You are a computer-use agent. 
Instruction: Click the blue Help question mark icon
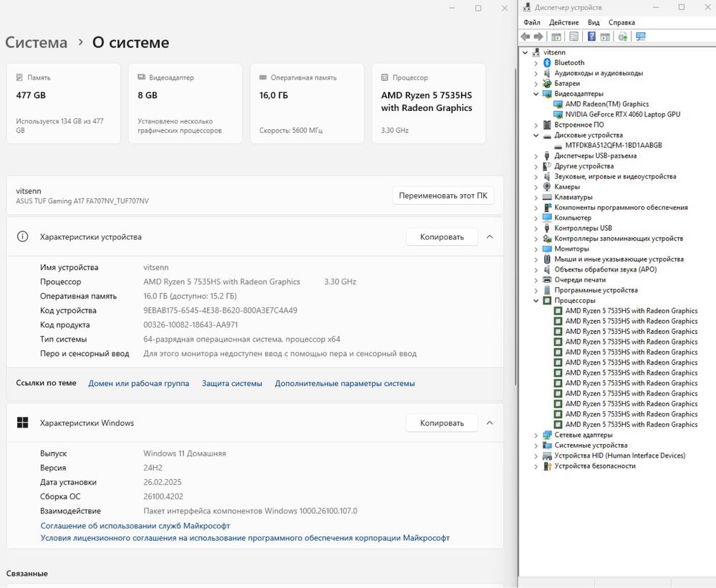pyautogui.click(x=591, y=37)
